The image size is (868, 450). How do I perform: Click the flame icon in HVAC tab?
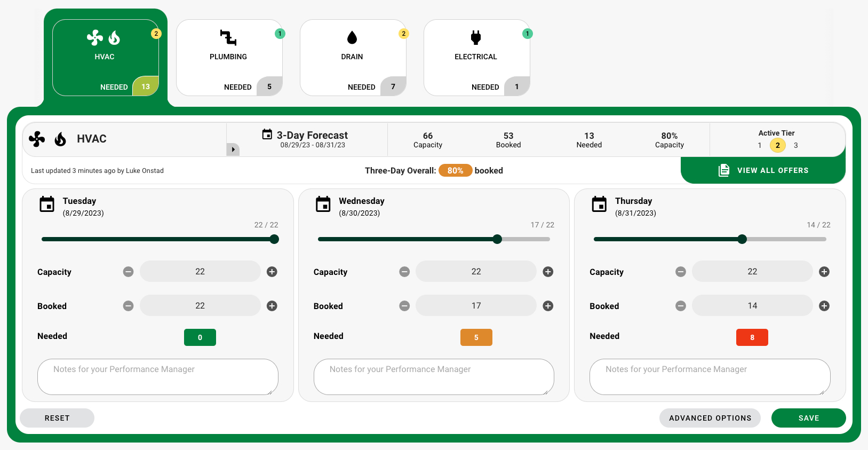(114, 37)
